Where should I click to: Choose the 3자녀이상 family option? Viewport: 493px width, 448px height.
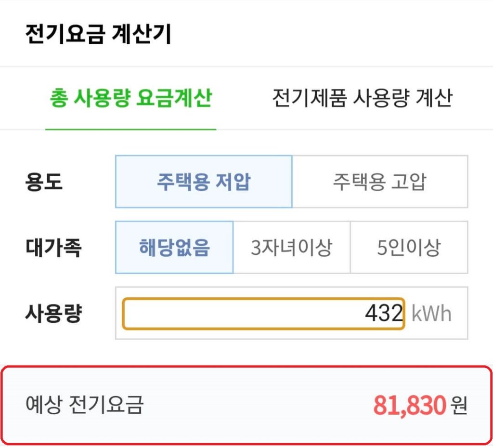[x=291, y=247]
